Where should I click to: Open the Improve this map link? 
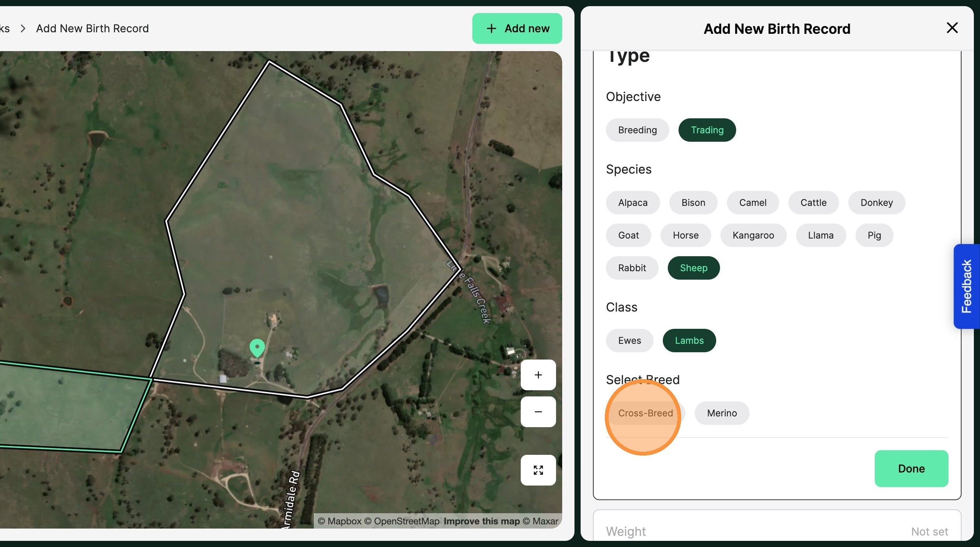coord(481,521)
